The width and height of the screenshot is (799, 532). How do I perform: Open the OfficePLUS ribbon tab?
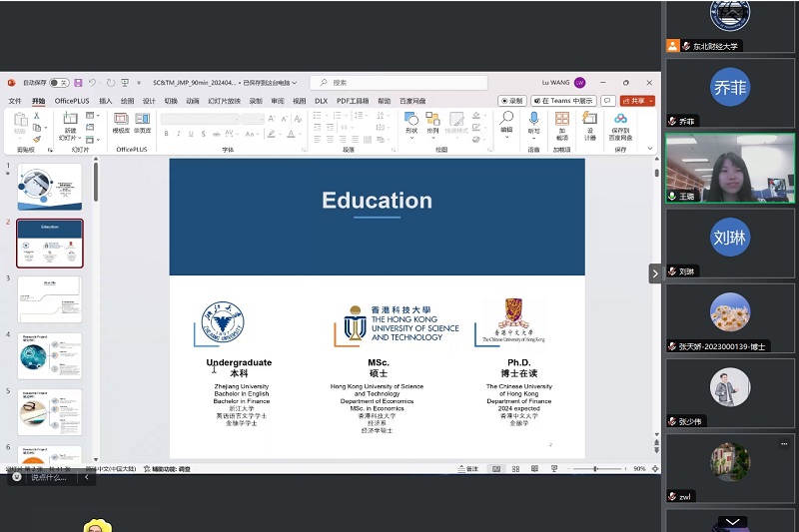point(72,101)
